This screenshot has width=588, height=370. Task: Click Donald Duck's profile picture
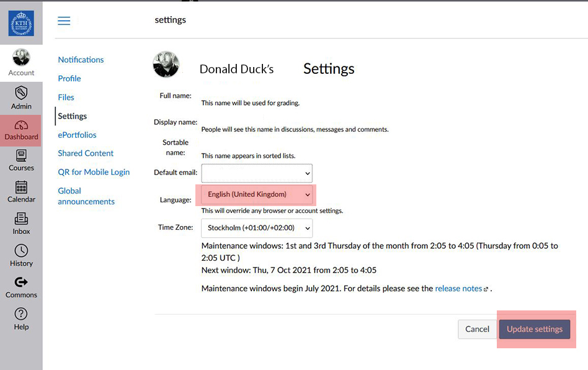pos(166,65)
